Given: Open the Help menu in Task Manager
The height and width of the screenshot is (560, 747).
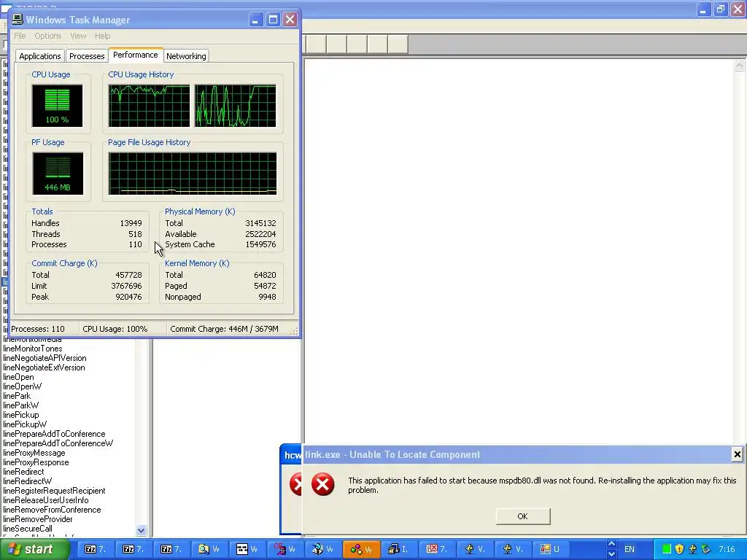Looking at the screenshot, I should 102,36.
